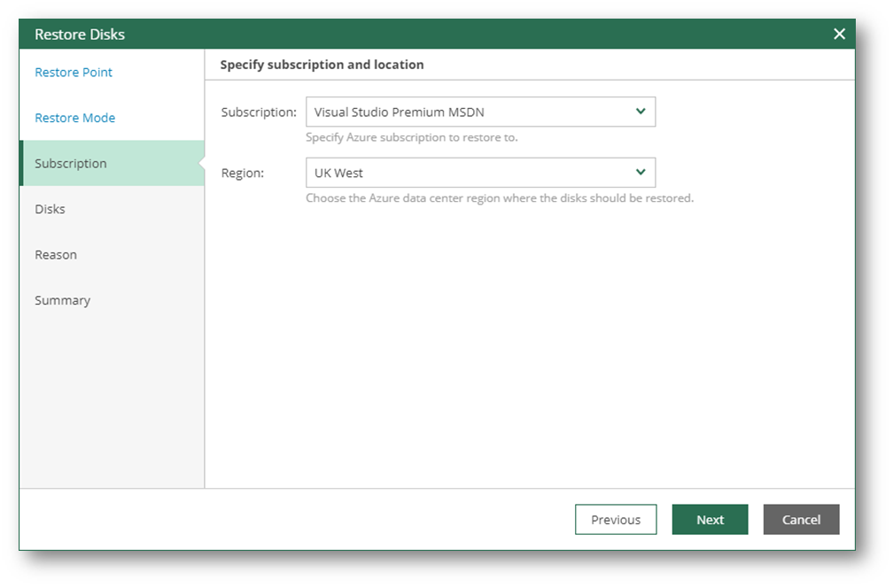The height and width of the screenshot is (588, 893).
Task: Expand the Subscription dropdown arrow
Action: coord(641,112)
